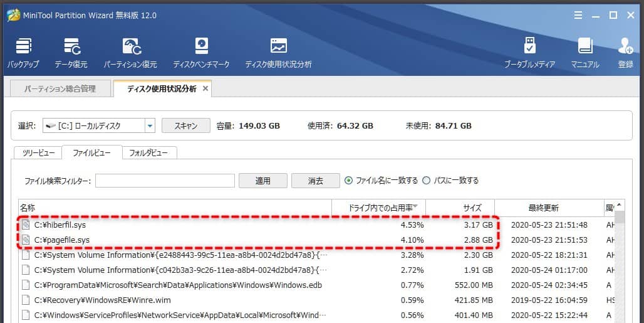Click the pagefile.sys file icon
This screenshot has width=644, height=323.
click(x=26, y=240)
